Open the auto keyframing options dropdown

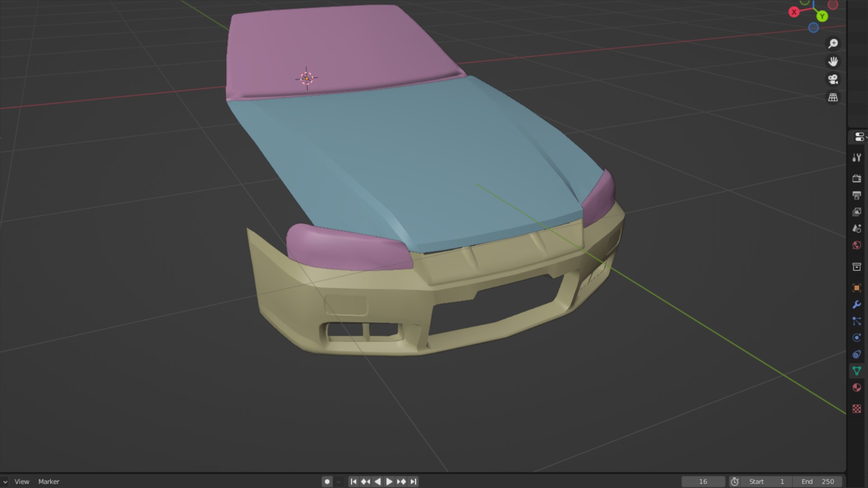point(338,482)
